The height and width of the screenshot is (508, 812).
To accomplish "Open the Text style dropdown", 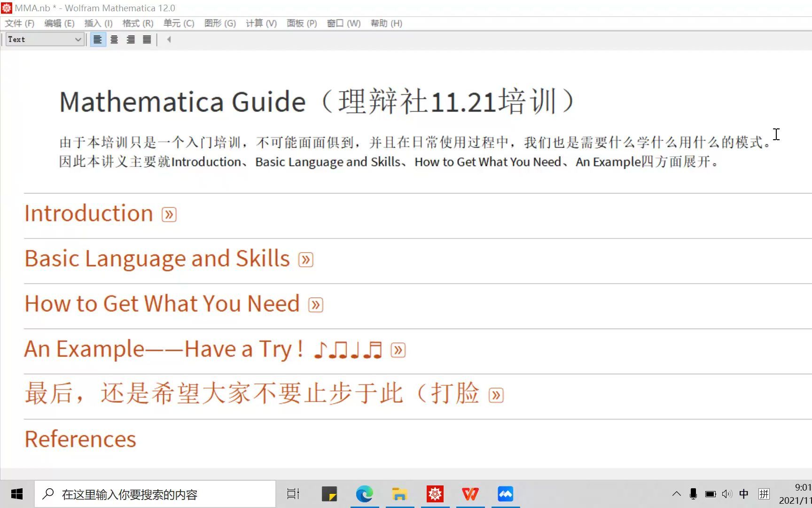I will (45, 40).
